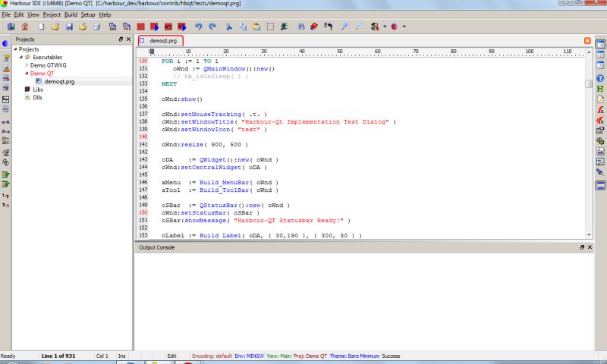The image size is (607, 364).
Task: Collapse the Demo QT project node
Action: [x=27, y=74]
